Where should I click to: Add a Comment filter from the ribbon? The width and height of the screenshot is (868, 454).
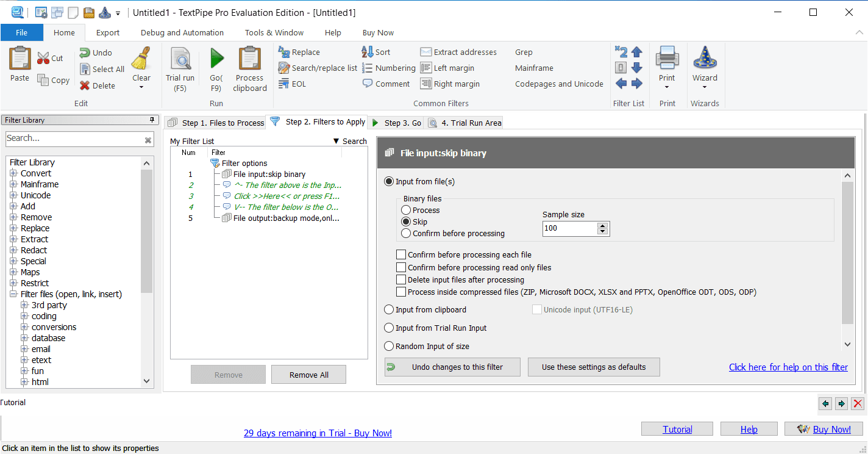[x=386, y=84]
